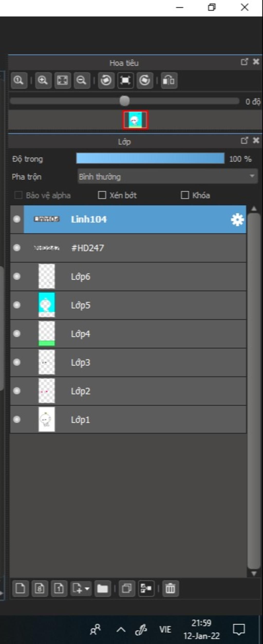Click the navigator canvas thumbnail
The image size is (263, 644).
tap(135, 120)
